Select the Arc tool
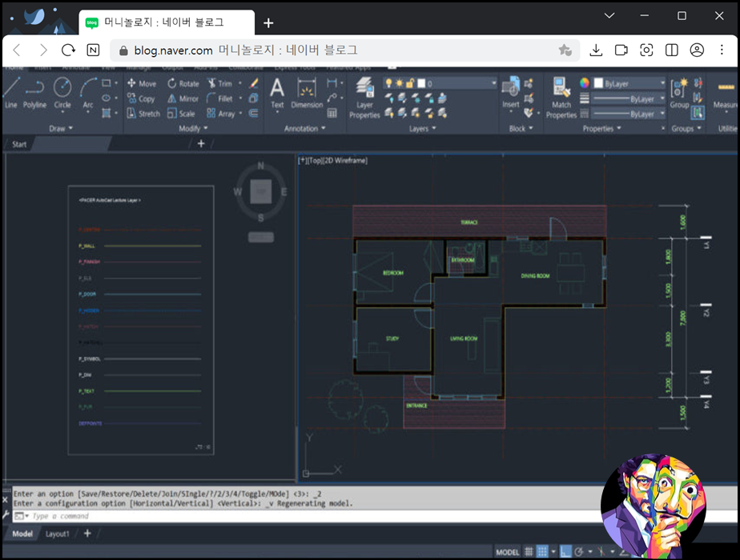 click(88, 93)
